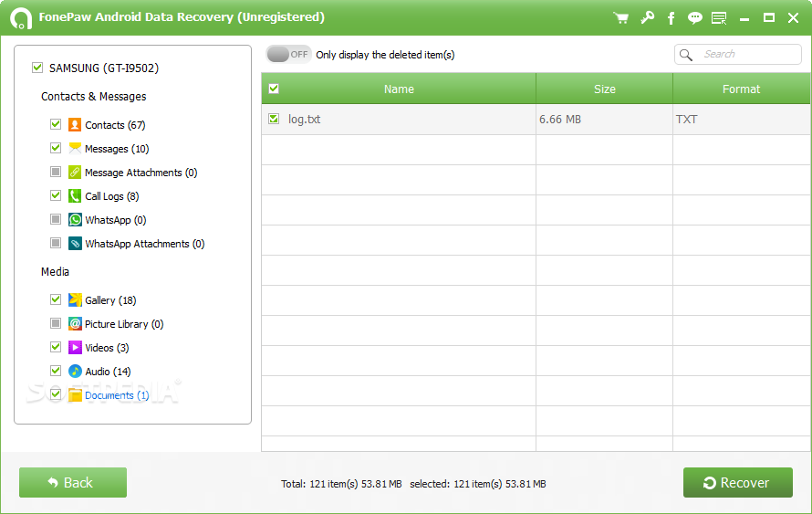This screenshot has width=812, height=514.
Task: Click the SAMSUNG (GT-I9502) device label
Action: (104, 68)
